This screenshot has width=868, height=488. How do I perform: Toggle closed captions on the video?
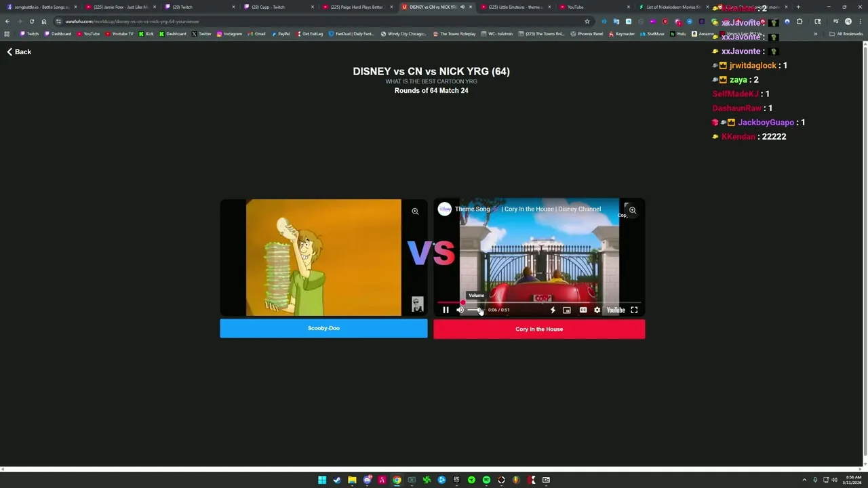(x=583, y=310)
